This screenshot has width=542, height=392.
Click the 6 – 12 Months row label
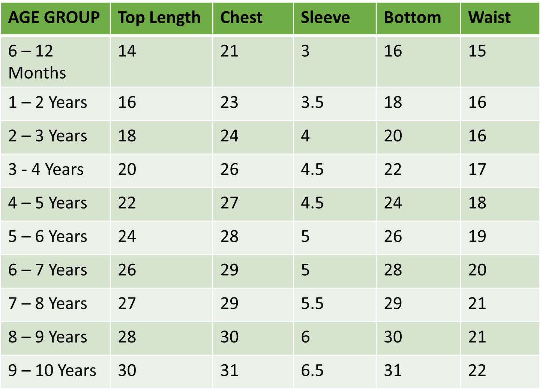[x=37, y=62]
